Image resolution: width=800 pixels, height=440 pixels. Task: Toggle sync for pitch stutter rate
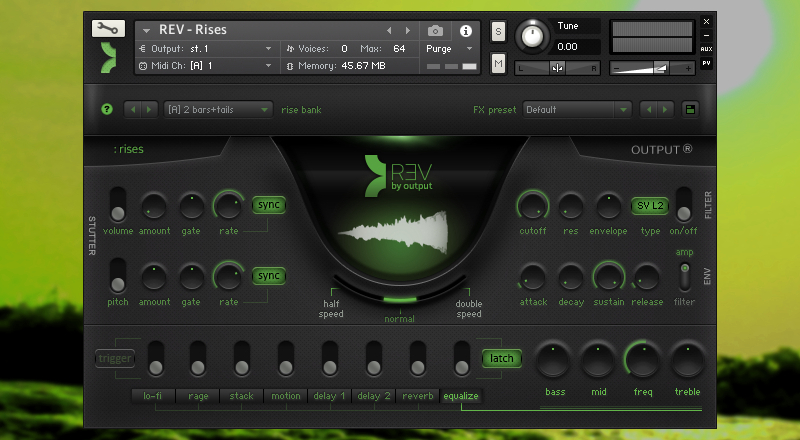[x=268, y=276]
